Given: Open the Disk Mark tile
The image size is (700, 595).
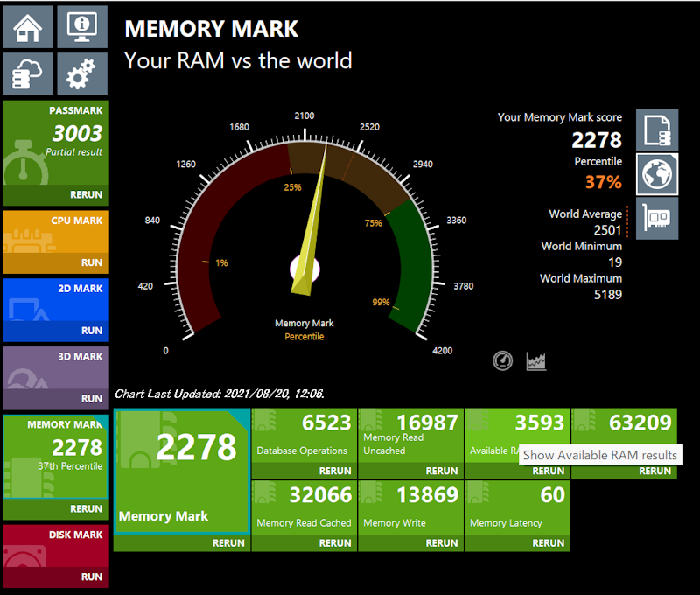Looking at the screenshot, I should (55, 546).
